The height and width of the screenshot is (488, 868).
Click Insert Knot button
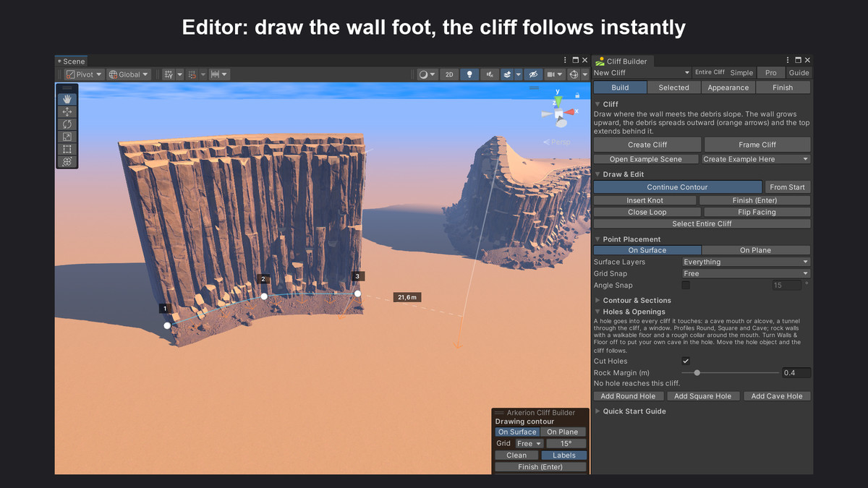click(645, 200)
